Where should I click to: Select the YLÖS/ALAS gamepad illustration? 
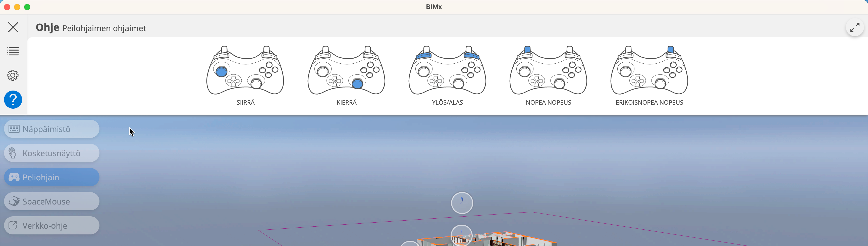pos(448,70)
